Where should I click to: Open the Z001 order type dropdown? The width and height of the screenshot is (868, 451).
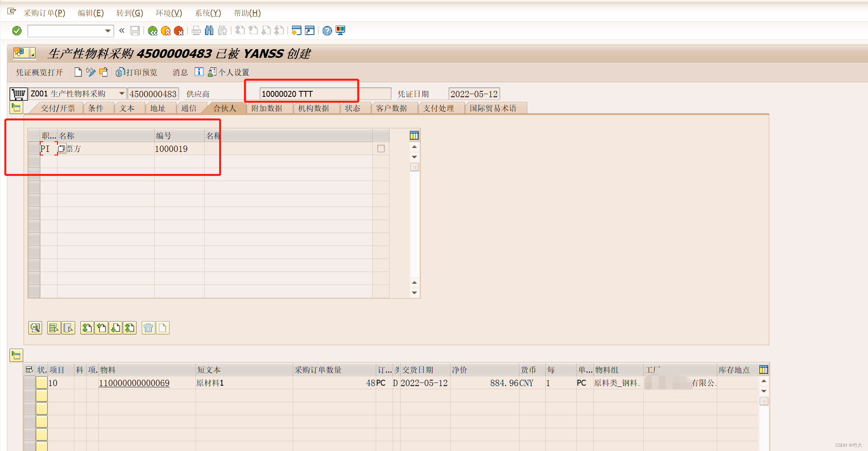click(122, 94)
